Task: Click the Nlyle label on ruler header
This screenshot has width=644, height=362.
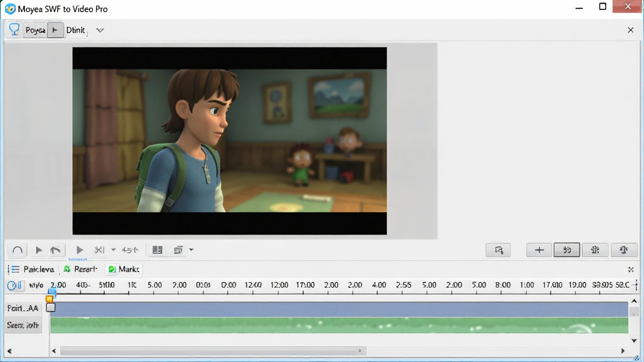Action: [36, 285]
